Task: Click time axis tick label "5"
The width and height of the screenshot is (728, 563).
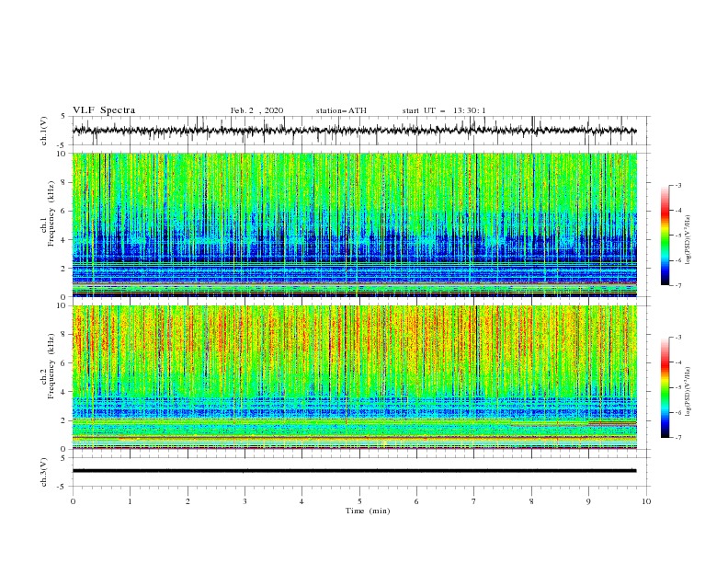Action: [x=359, y=501]
